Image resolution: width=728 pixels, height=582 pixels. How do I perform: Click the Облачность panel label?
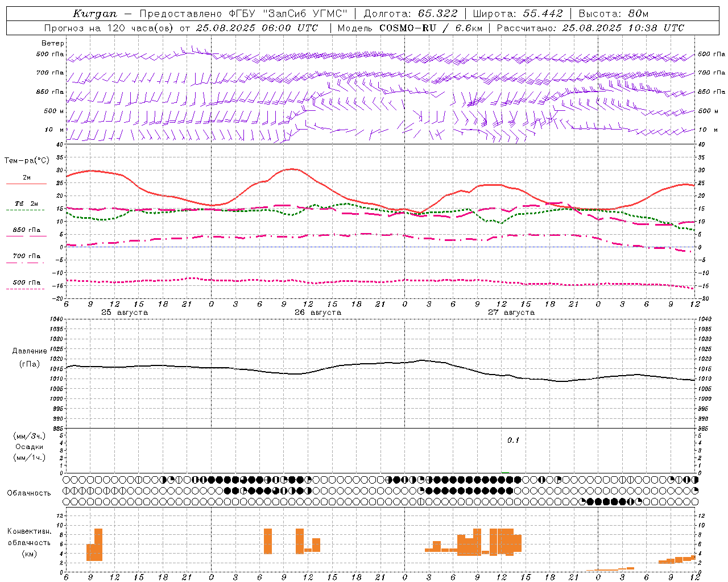[x=29, y=493]
